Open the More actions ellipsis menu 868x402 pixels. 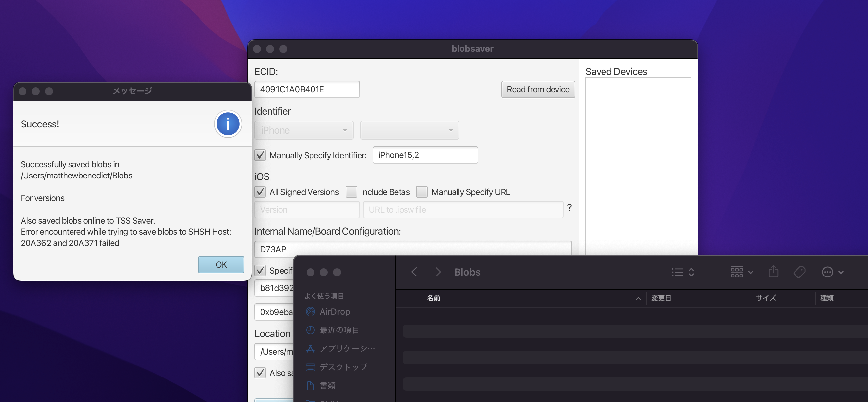[x=827, y=272]
